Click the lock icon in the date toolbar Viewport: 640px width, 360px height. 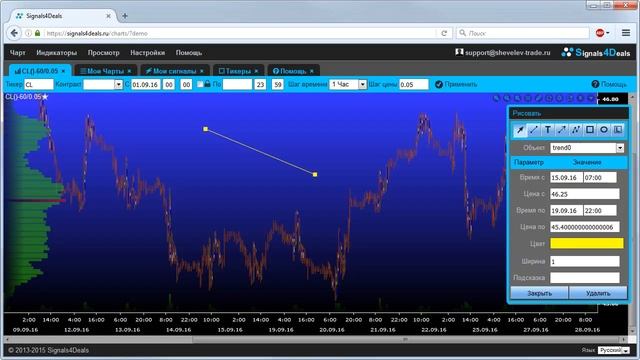pyautogui.click(x=207, y=84)
